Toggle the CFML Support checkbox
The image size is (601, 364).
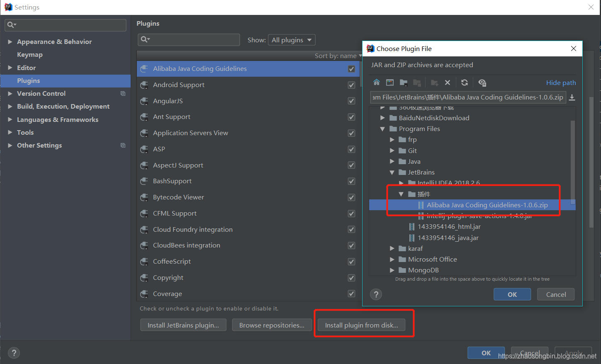coord(351,214)
